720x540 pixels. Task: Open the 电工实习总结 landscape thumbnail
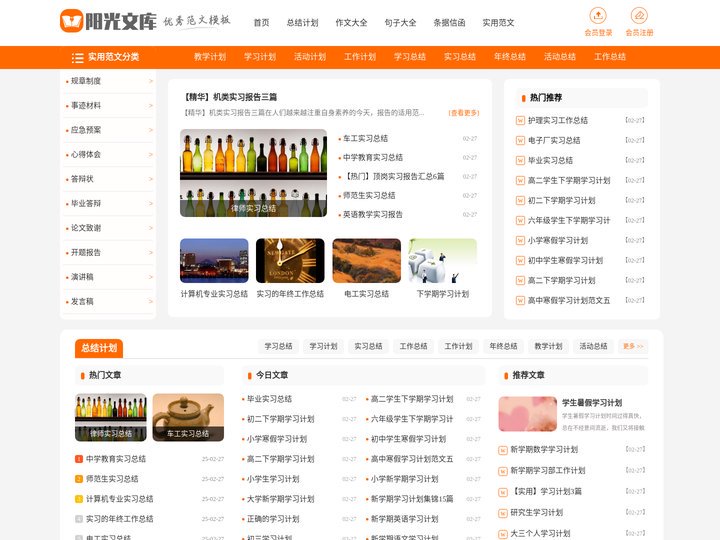click(366, 261)
